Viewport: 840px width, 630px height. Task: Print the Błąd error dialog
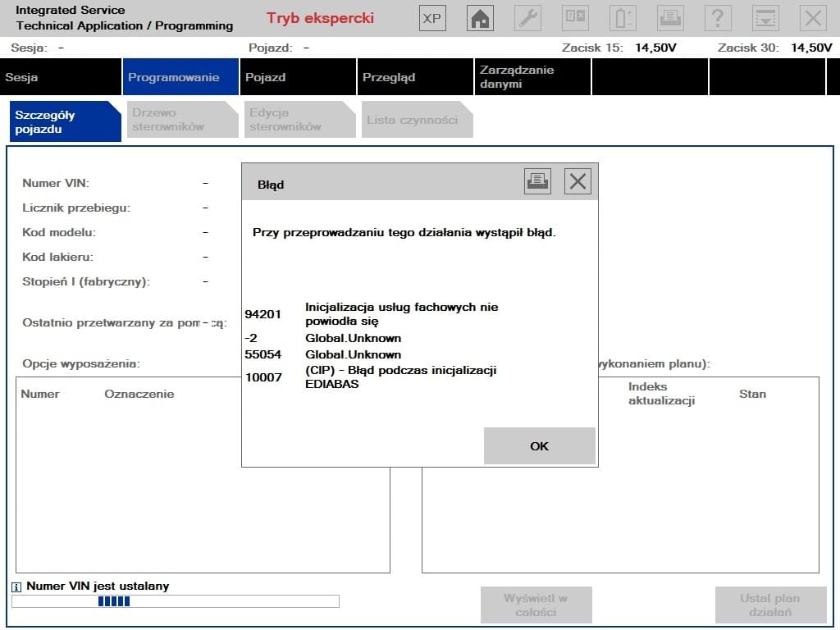coord(538,181)
